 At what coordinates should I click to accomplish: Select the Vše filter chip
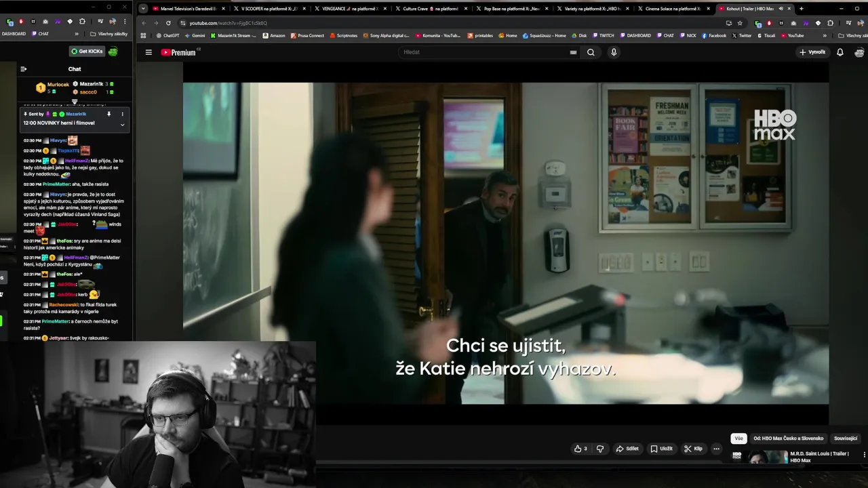point(738,439)
